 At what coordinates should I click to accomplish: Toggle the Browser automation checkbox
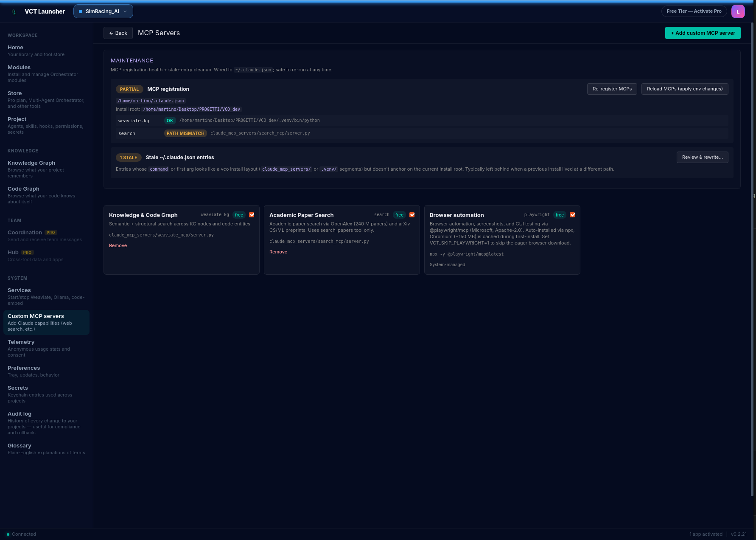[572, 215]
